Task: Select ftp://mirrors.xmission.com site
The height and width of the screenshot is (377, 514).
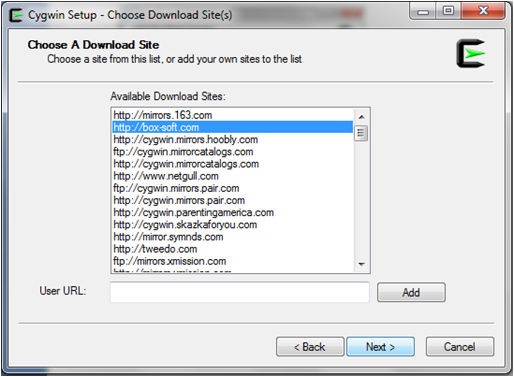Action: pyautogui.click(x=233, y=261)
